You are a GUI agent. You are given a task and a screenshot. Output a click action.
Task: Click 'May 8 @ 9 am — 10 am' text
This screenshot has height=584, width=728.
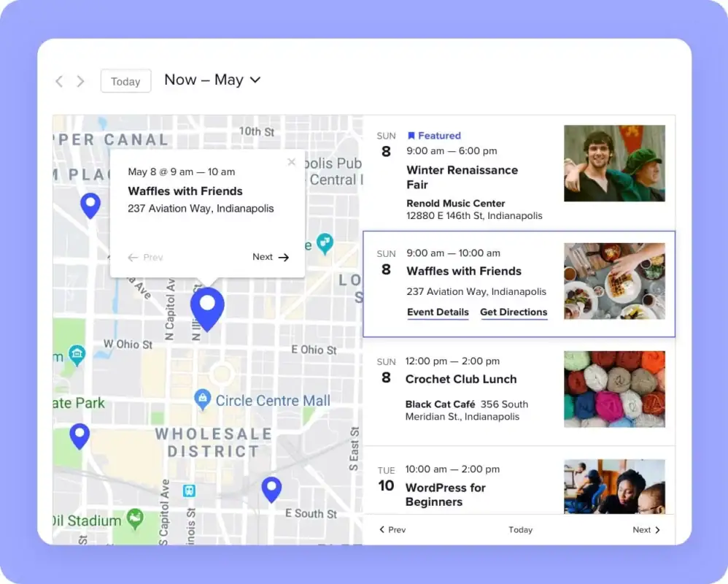point(182,172)
